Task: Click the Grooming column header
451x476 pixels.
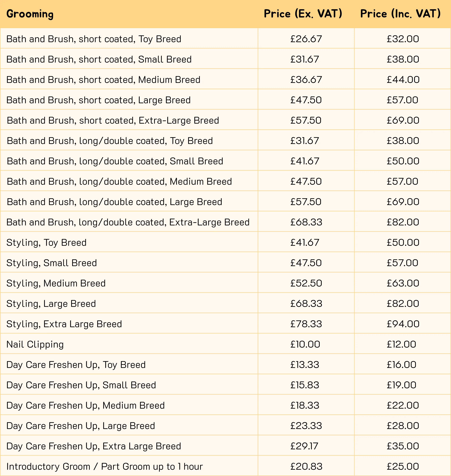Action: (30, 14)
